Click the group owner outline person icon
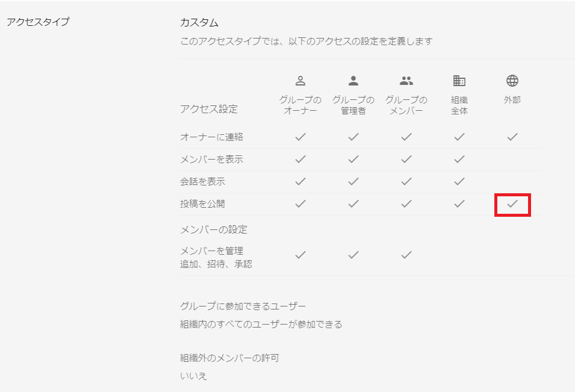 click(300, 81)
